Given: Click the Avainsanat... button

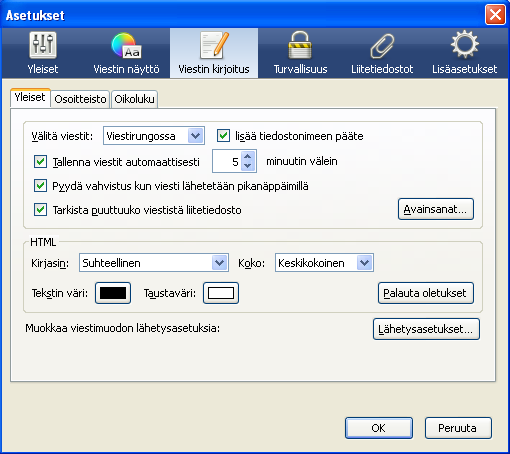Looking at the screenshot, I should tap(436, 209).
